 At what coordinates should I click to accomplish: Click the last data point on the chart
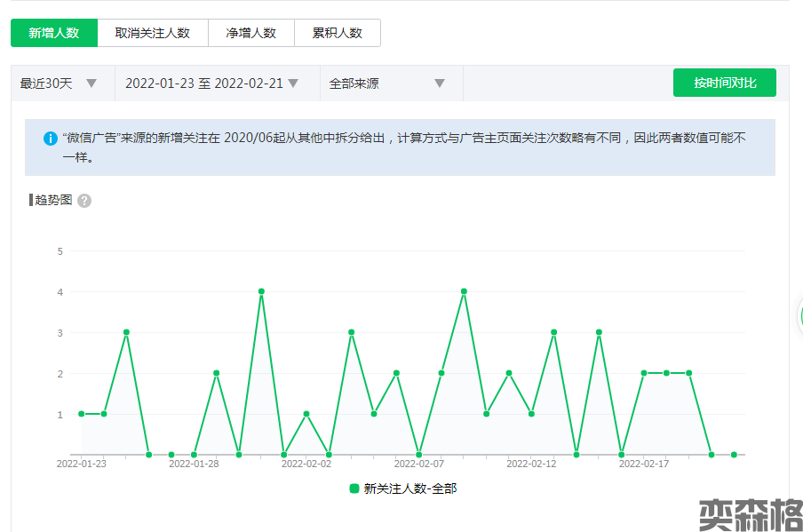point(734,455)
